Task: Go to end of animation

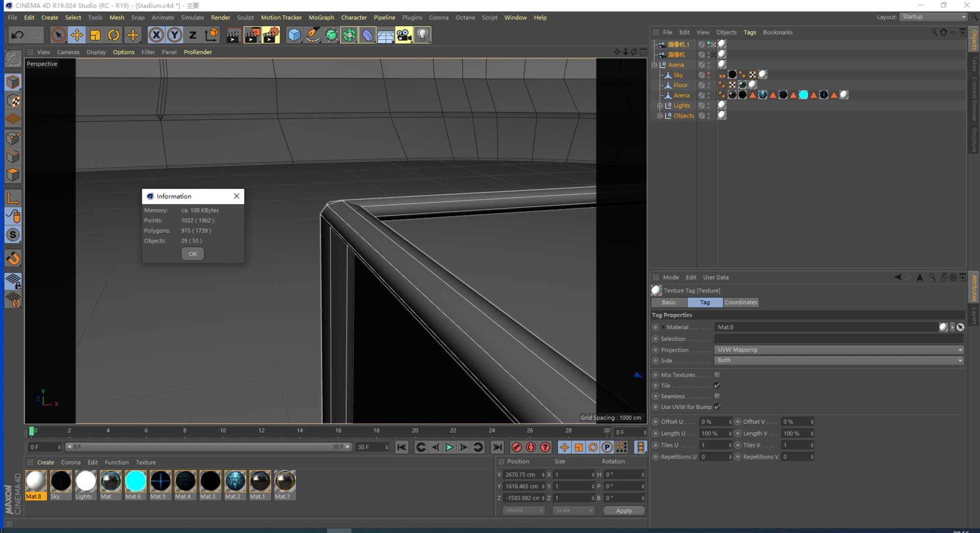Action: 497,447
